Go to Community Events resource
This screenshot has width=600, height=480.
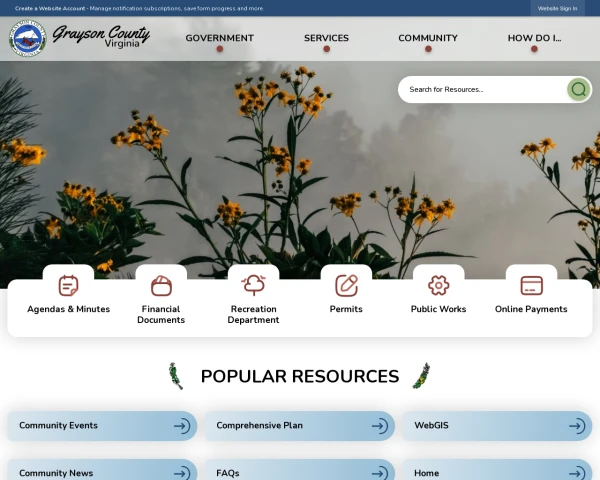pyautogui.click(x=102, y=426)
